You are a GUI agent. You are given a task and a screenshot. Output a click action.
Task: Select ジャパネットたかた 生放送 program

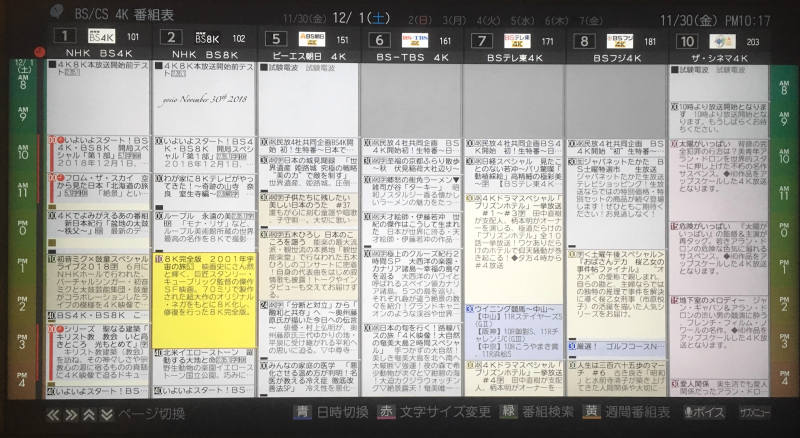tap(616, 202)
